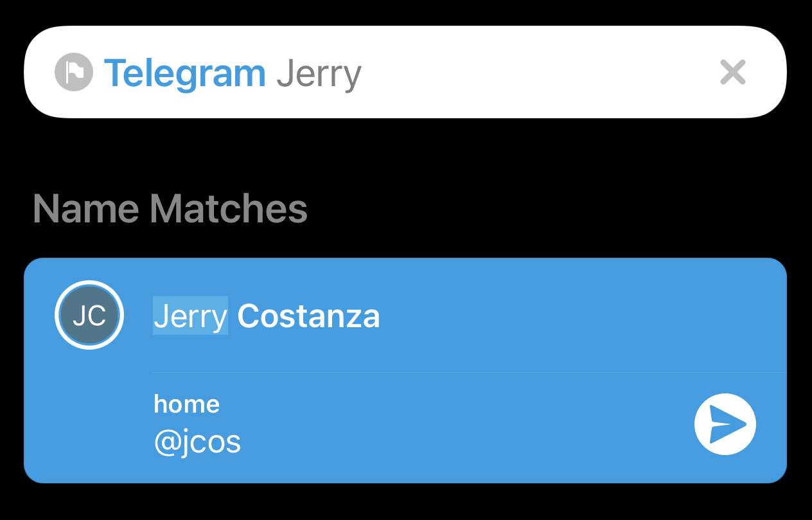Open the JC contact avatar
812x520 pixels.
(89, 315)
